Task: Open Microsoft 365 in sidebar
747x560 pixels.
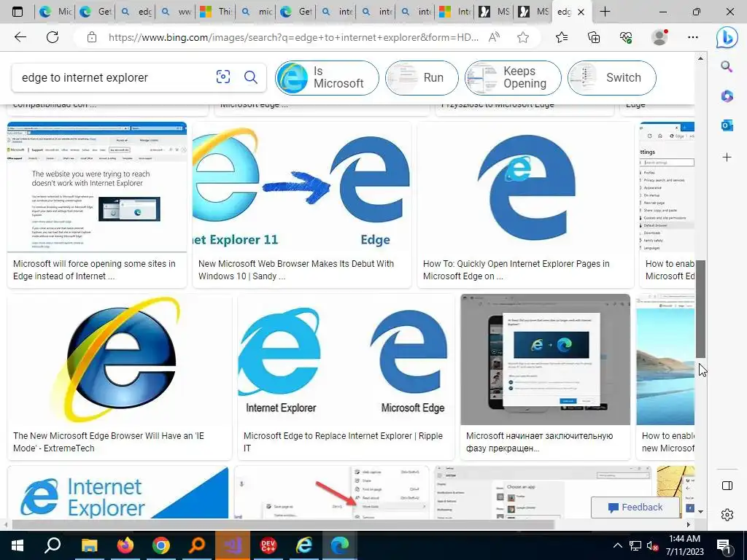Action: coord(727,96)
